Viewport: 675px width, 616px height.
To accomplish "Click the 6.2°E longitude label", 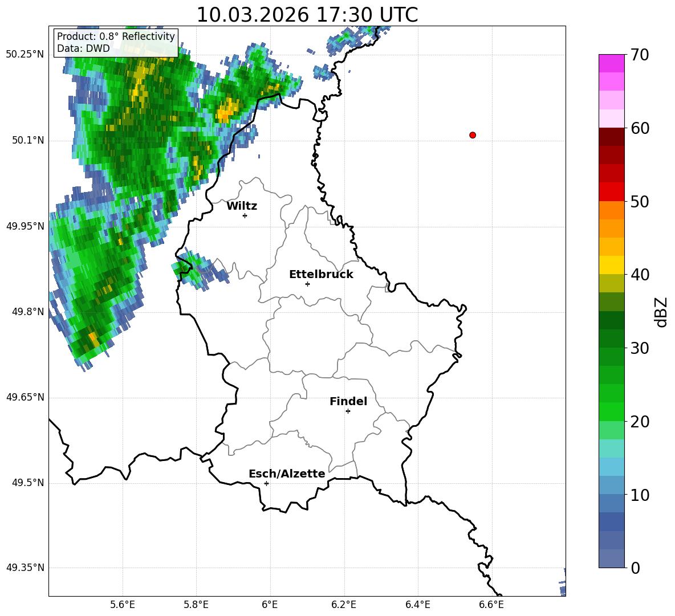I will pyautogui.click(x=344, y=605).
